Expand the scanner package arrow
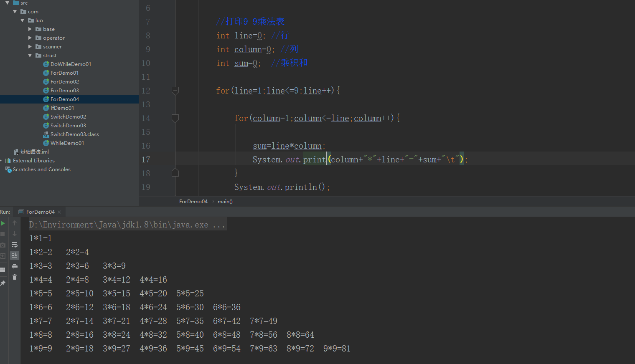The height and width of the screenshot is (364, 635). point(30,47)
